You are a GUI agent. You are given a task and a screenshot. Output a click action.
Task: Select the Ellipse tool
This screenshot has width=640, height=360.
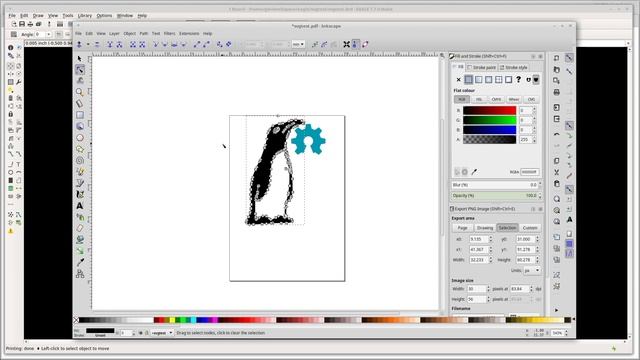(x=80, y=138)
